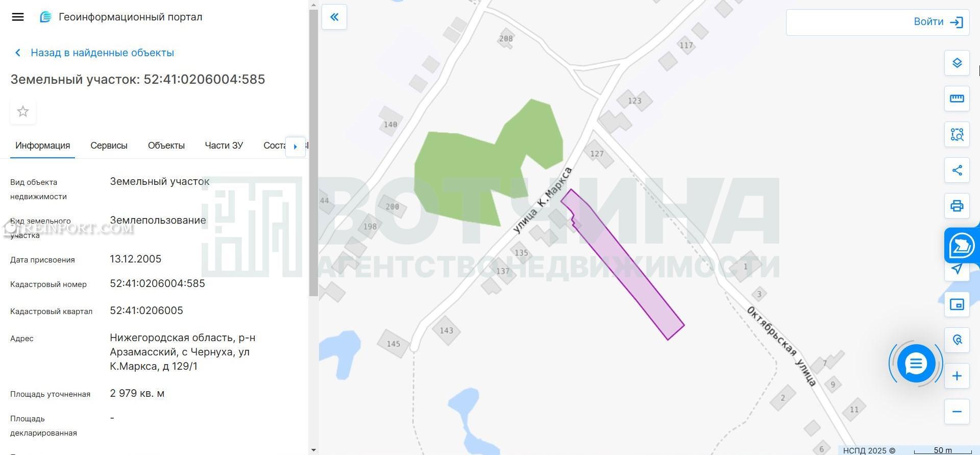Viewport: 980px width, 455px height.
Task: Share the current map view
Action: pos(957,170)
